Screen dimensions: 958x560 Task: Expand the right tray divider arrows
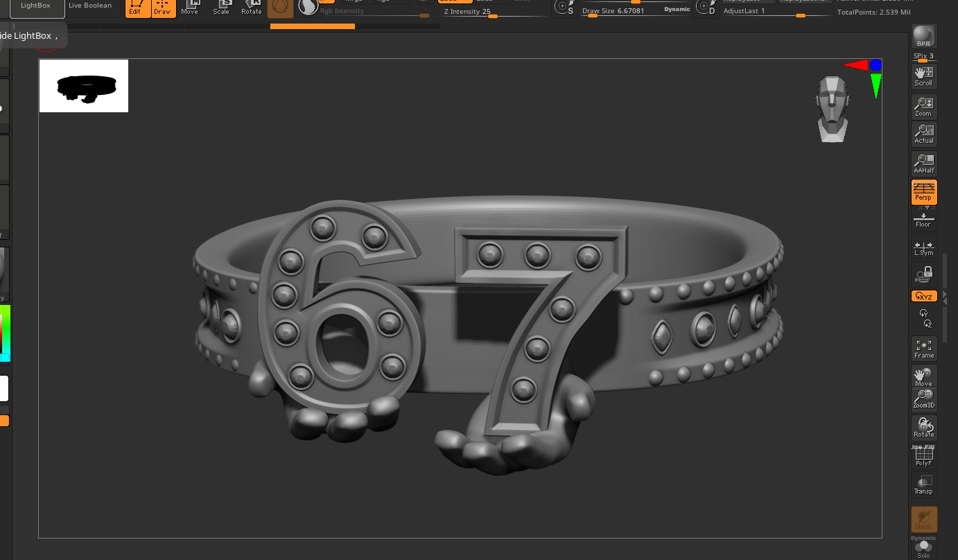pos(945,297)
